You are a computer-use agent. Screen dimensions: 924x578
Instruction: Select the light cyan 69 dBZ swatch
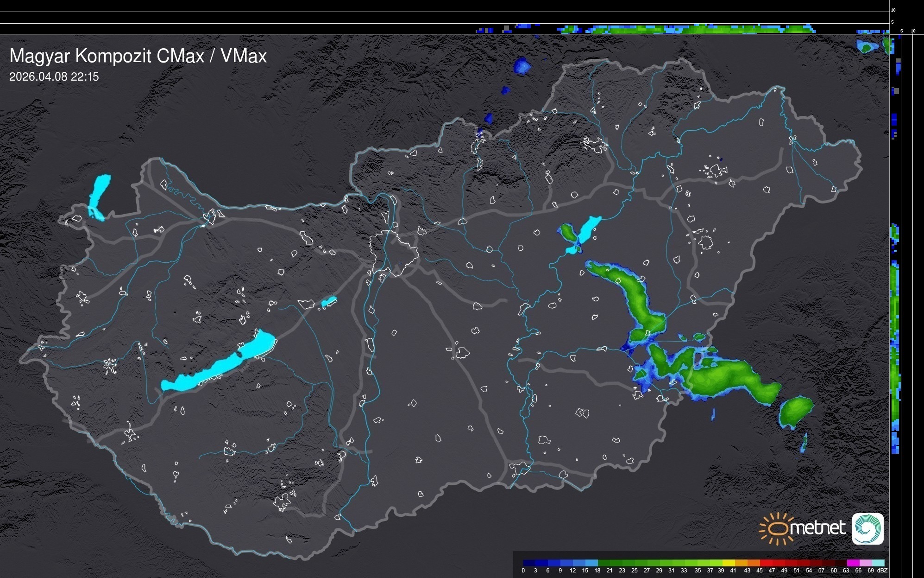point(878,563)
